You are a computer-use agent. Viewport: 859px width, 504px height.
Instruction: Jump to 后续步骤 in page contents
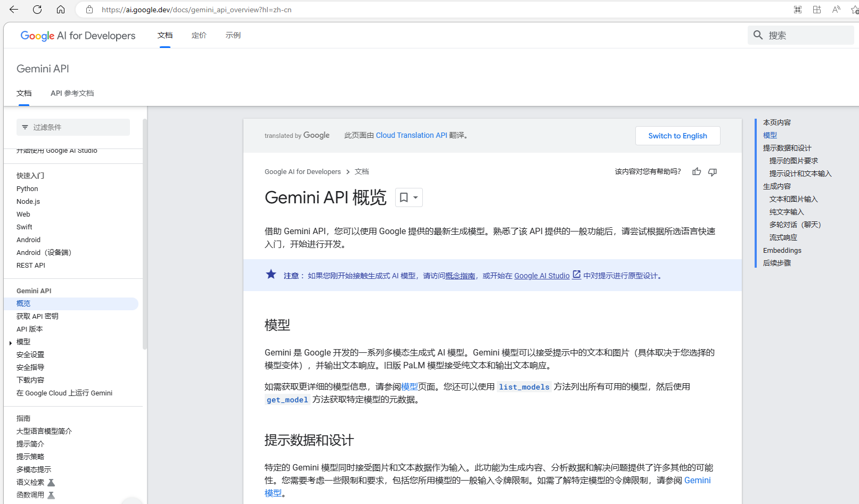point(777,263)
